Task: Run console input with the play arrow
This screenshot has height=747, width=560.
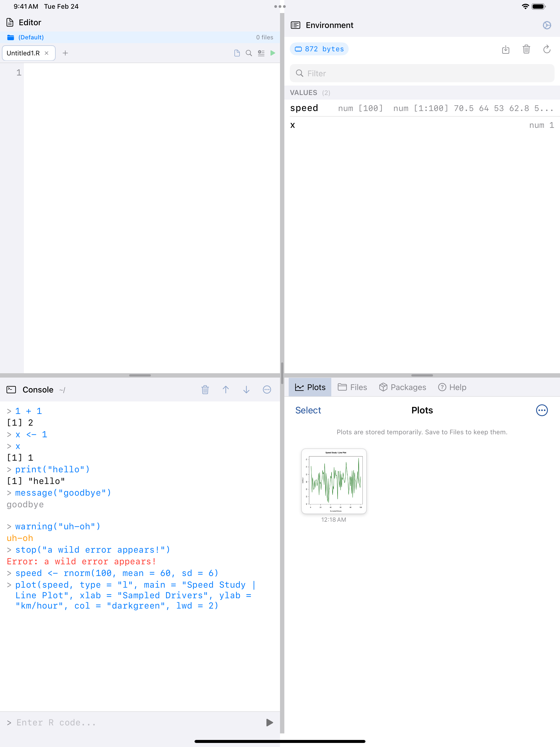Action: [269, 722]
